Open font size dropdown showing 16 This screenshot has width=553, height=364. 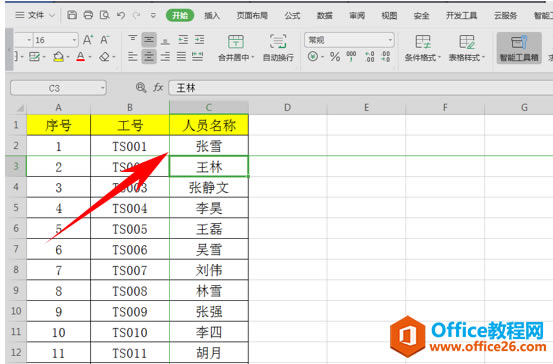(74, 40)
